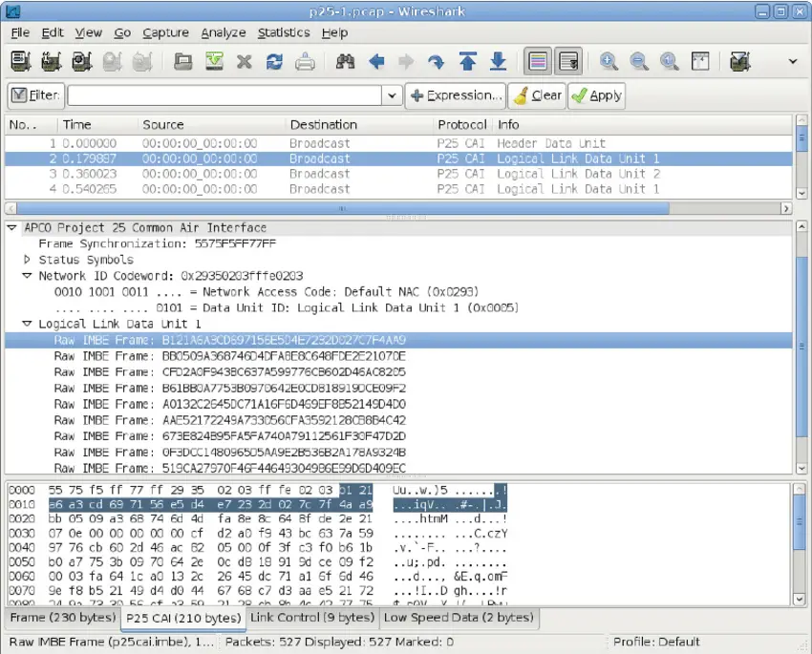Click the Expression... button
The height and width of the screenshot is (654, 812).
455,95
